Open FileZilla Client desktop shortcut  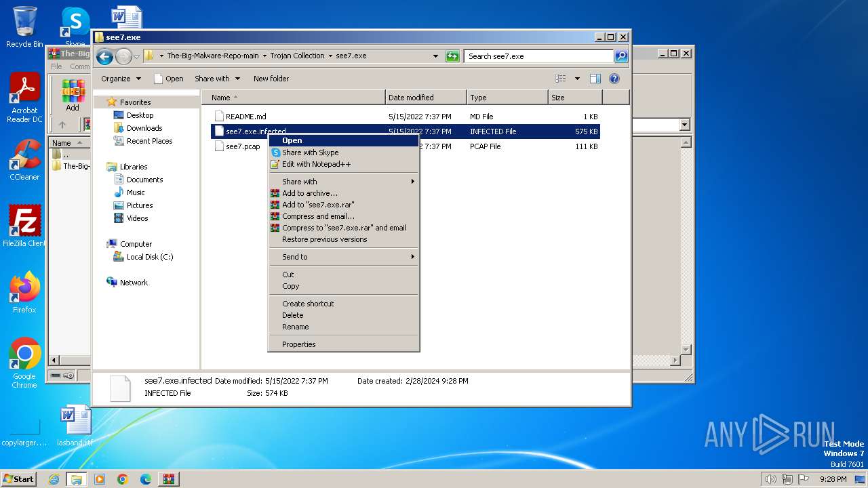pyautogui.click(x=24, y=226)
